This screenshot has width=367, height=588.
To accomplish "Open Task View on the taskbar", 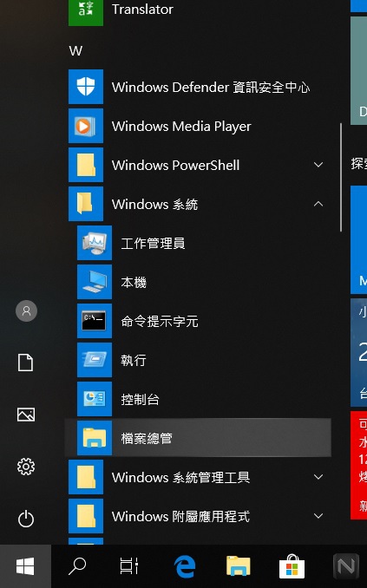I will click(x=129, y=566).
